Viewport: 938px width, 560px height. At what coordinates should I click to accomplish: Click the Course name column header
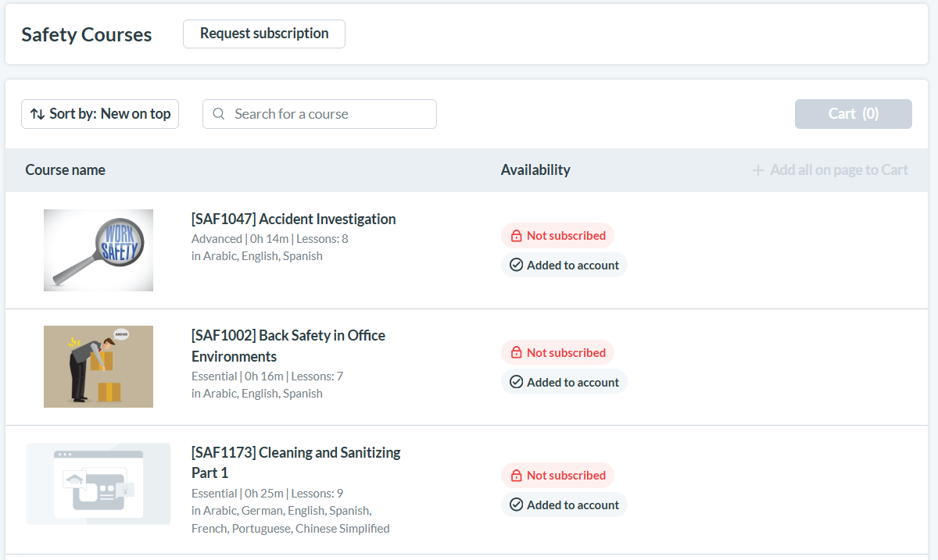click(x=66, y=170)
